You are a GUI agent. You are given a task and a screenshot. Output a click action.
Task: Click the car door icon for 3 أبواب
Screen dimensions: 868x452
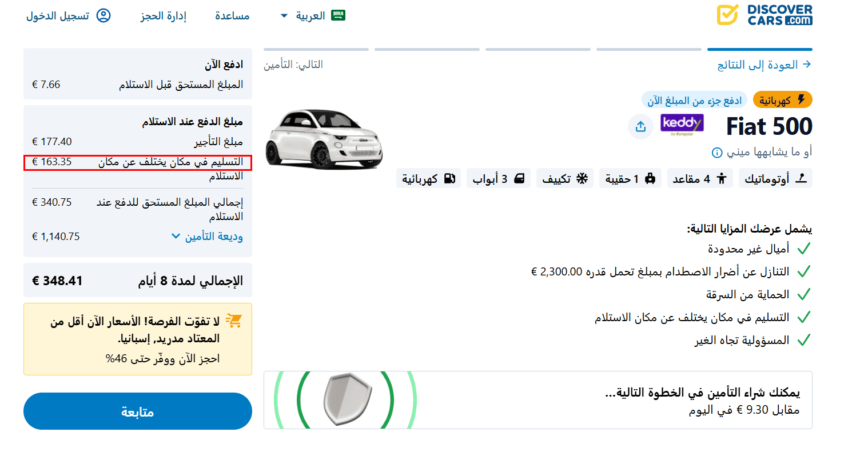519,178
